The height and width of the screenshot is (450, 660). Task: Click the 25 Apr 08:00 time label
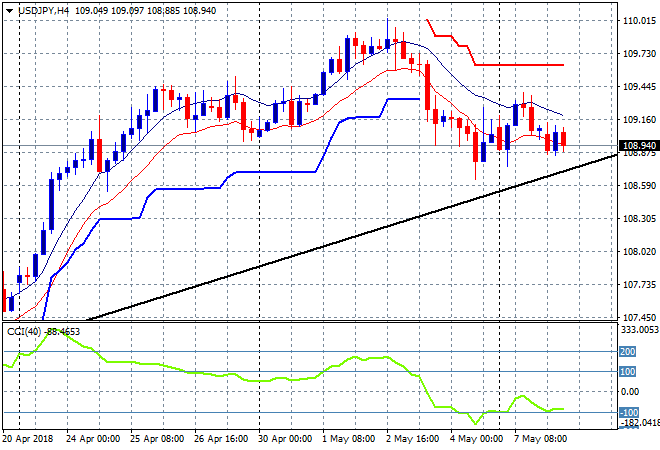tap(157, 439)
